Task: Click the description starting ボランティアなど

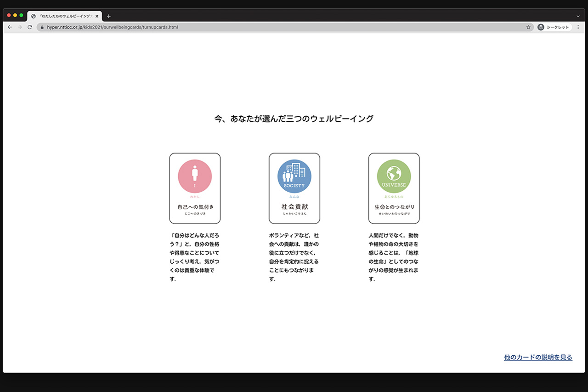Action: pyautogui.click(x=294, y=257)
